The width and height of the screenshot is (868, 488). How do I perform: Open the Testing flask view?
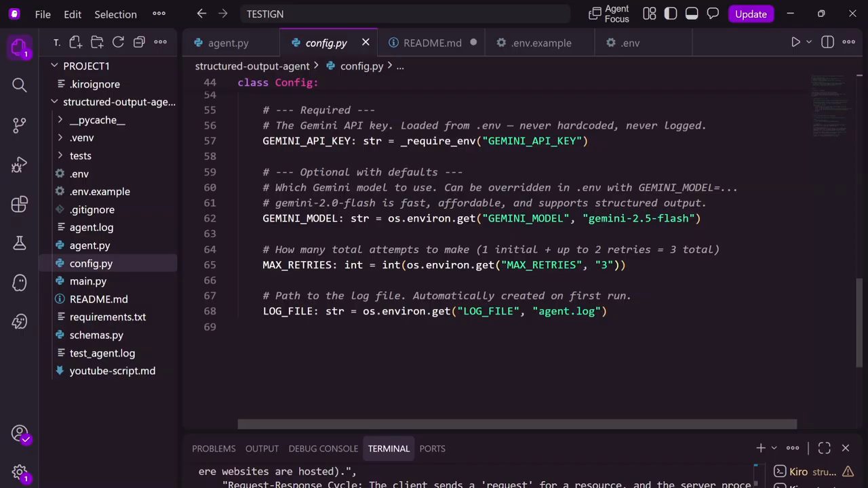tap(19, 243)
